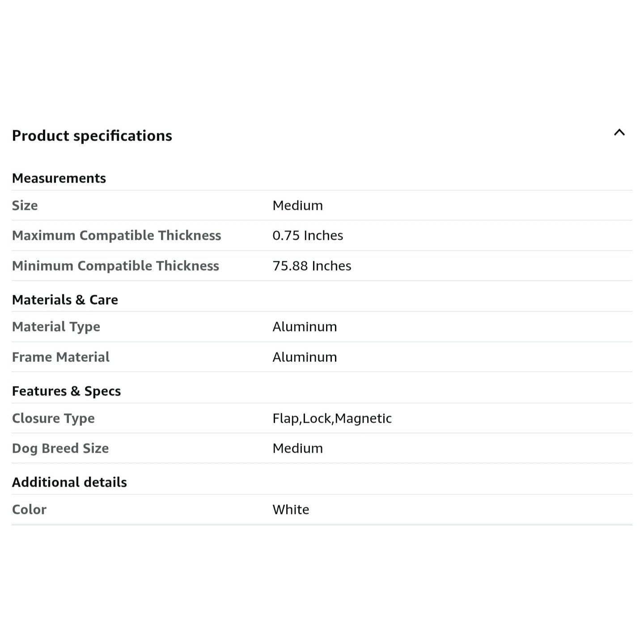Viewport: 644px width, 644px height.
Task: Click the Measurements section heading
Action: pyautogui.click(x=59, y=178)
